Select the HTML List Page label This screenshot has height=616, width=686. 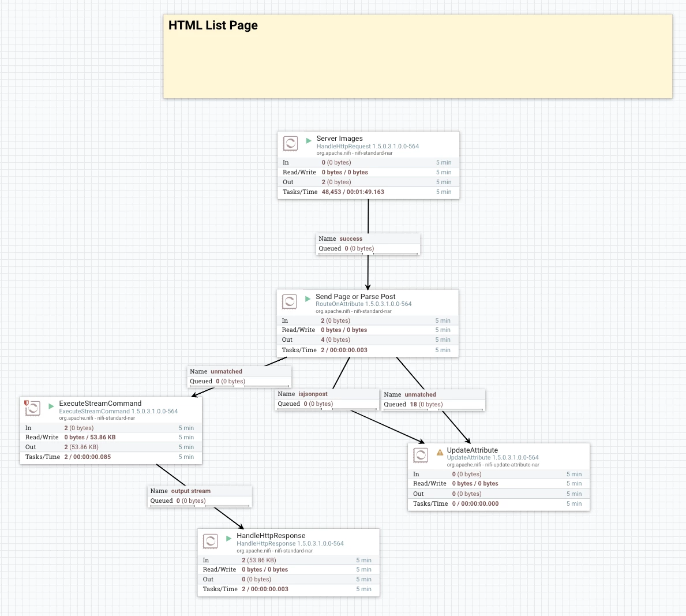coord(417,56)
